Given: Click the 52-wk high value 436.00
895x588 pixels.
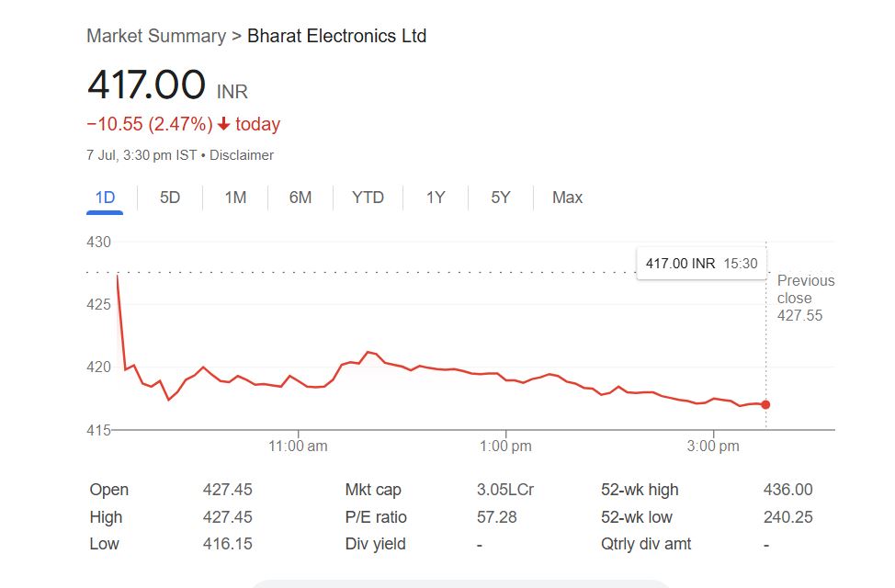Looking at the screenshot, I should pos(787,490).
